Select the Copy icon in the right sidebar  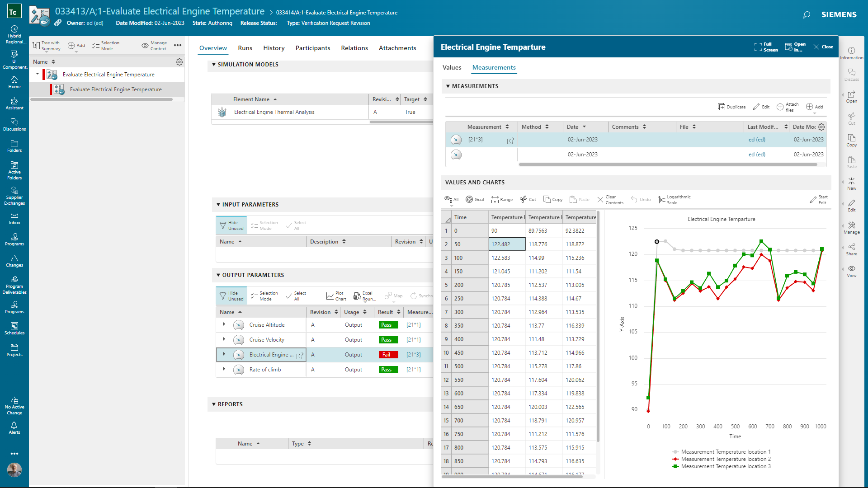(852, 139)
